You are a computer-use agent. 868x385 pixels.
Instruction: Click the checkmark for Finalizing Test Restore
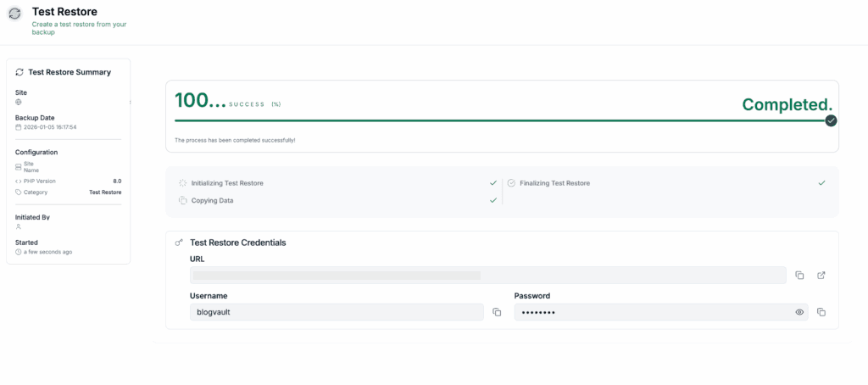pos(822,183)
